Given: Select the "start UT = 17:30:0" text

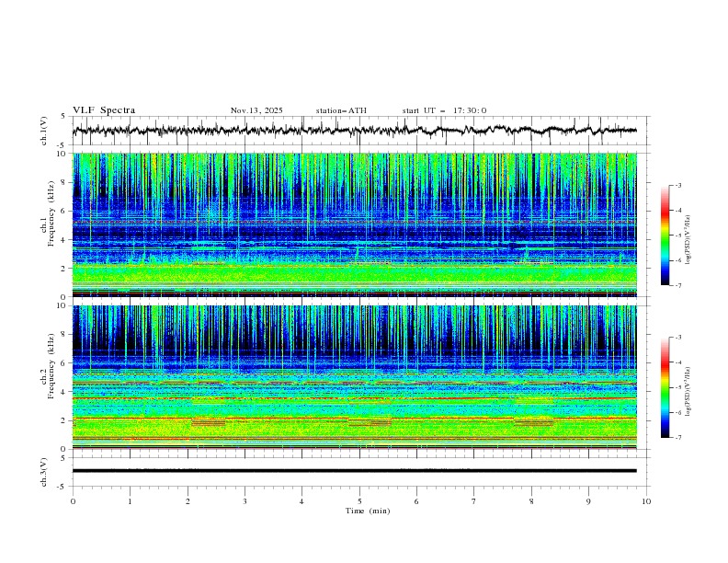Looking at the screenshot, I should (444, 110).
